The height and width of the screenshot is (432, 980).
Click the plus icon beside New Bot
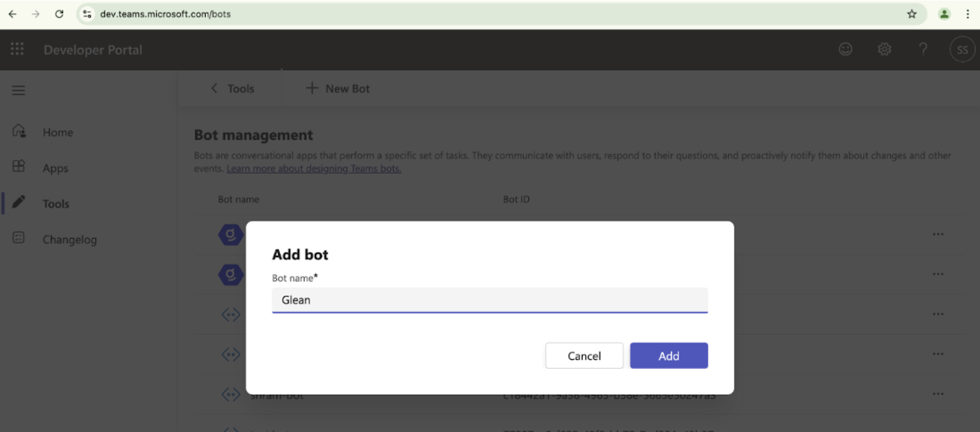(312, 88)
